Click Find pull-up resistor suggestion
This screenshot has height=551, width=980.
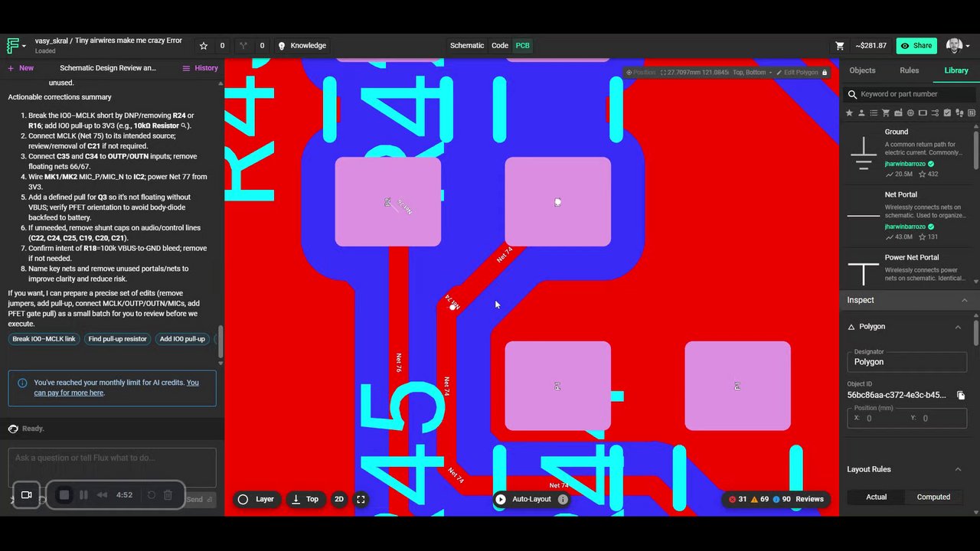click(117, 339)
